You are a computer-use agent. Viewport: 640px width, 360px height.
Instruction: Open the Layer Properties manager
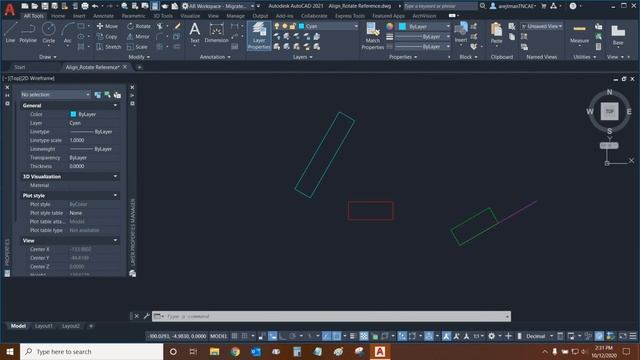(259, 36)
